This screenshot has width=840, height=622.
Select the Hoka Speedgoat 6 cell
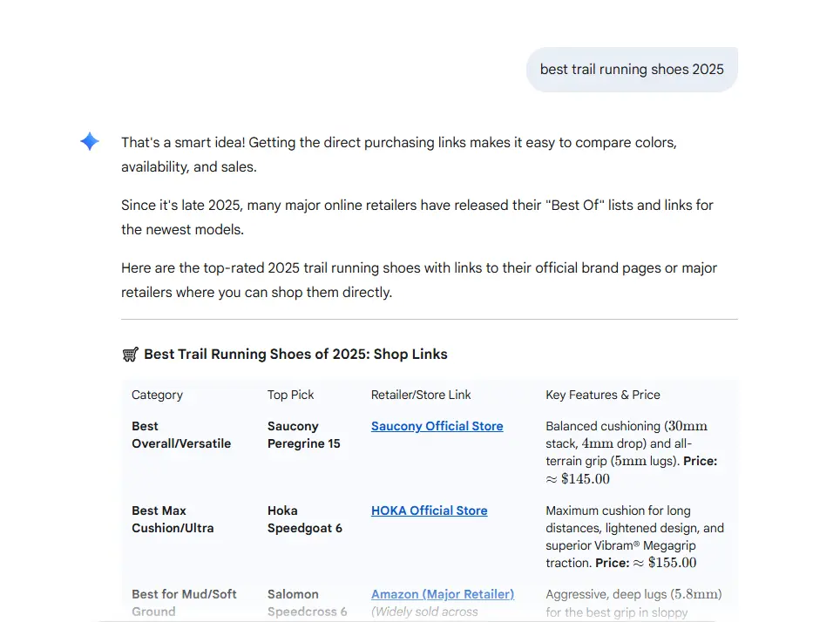coord(304,519)
